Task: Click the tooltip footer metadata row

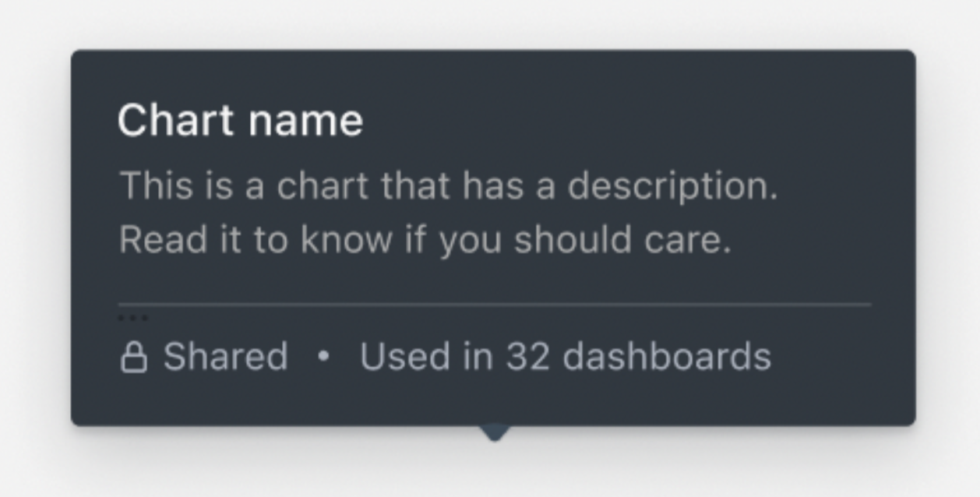Action: tap(444, 355)
